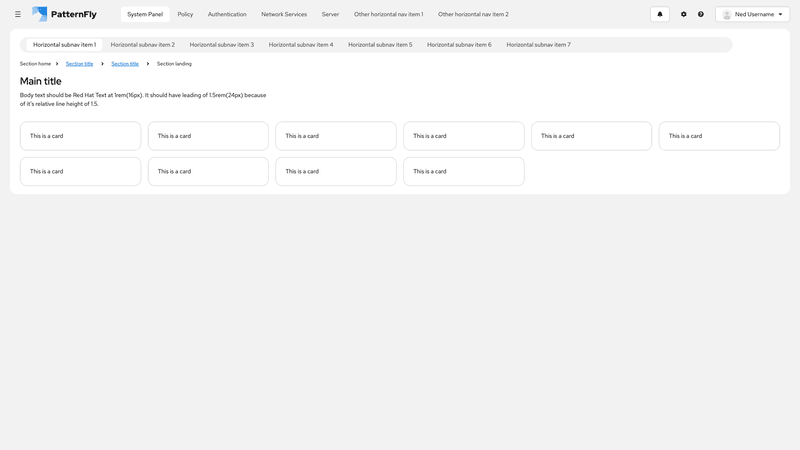800x450 pixels.
Task: Expand the Ned Username dropdown
Action: click(779, 14)
